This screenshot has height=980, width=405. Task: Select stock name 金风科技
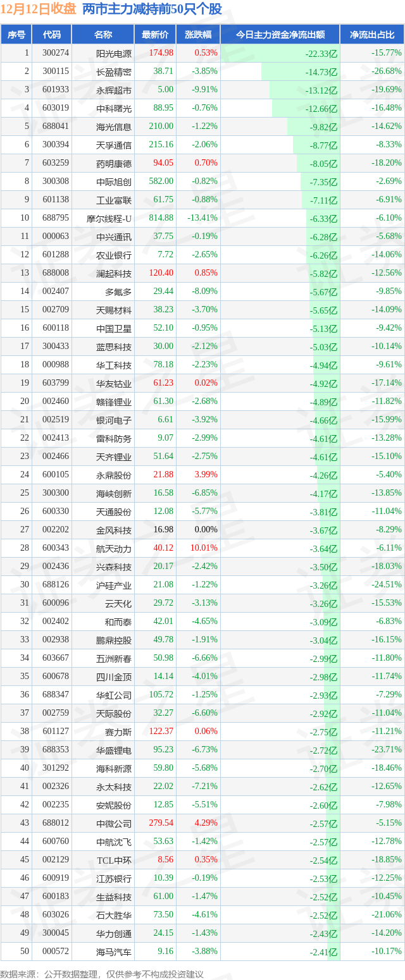(x=114, y=530)
